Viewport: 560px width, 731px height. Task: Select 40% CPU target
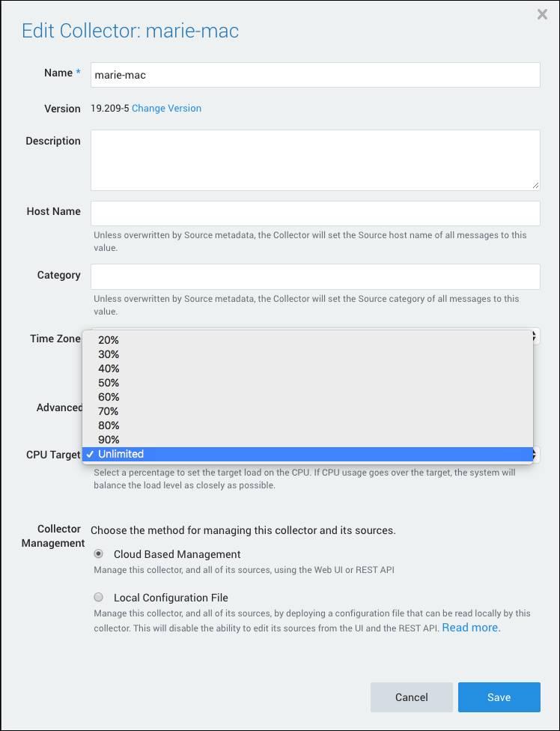coord(108,368)
